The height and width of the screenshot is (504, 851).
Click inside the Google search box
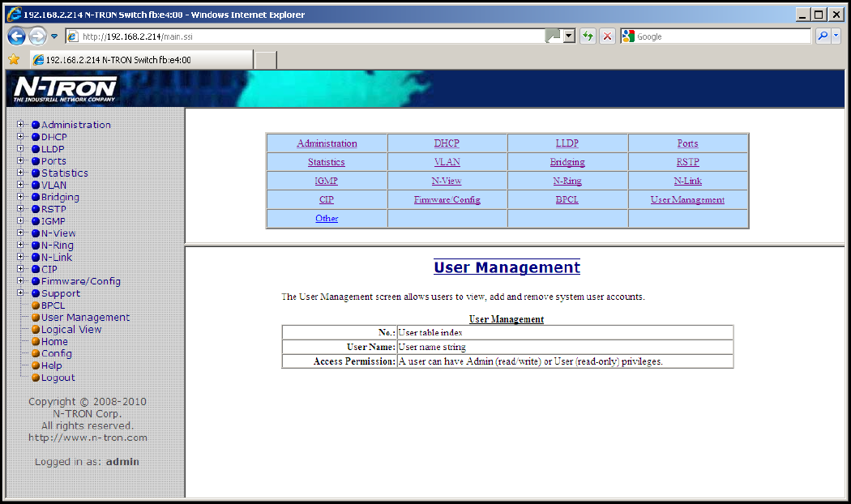click(x=722, y=36)
